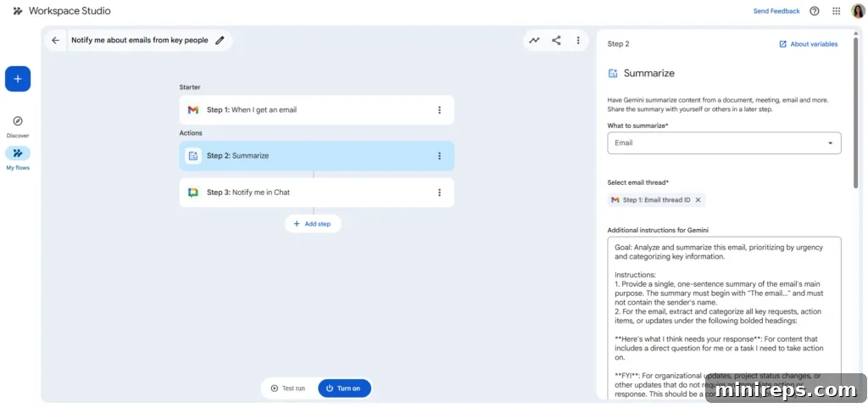
Task: Click the Actions section label
Action: point(191,133)
